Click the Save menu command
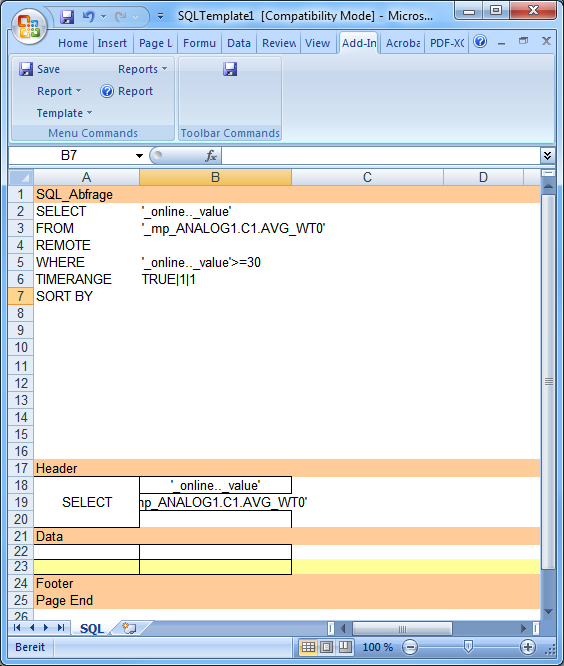This screenshot has width=564, height=666. pos(39,69)
